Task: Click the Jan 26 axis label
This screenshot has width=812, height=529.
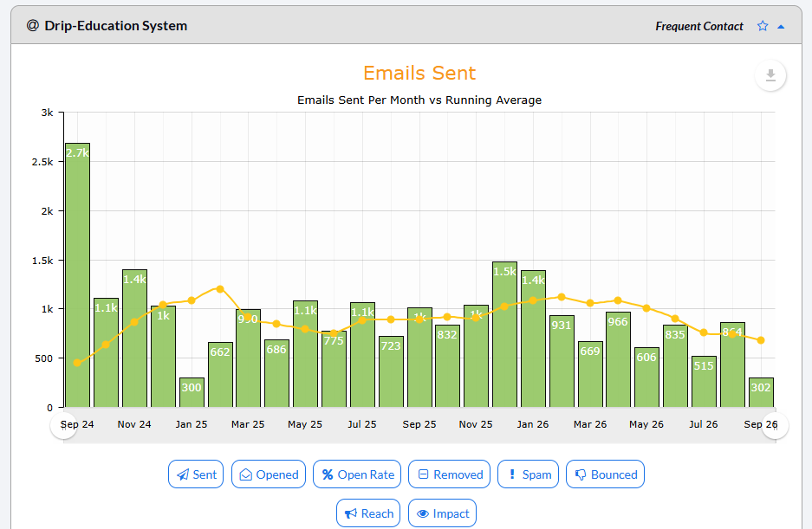Action: tap(532, 424)
